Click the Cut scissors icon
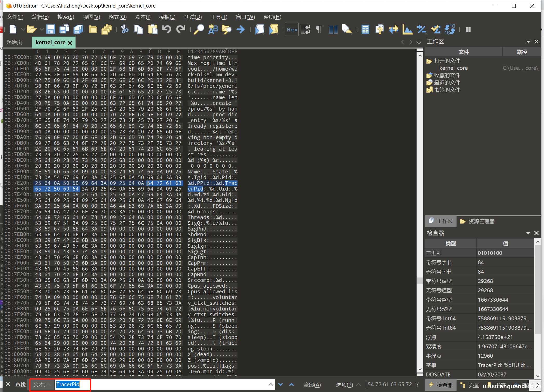The width and height of the screenshot is (544, 392). (x=125, y=29)
